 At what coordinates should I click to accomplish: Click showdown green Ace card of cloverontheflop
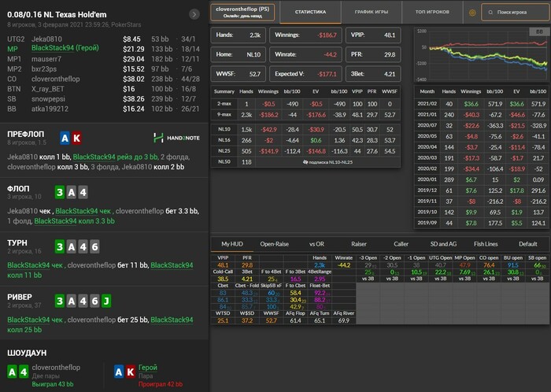coord(12,372)
